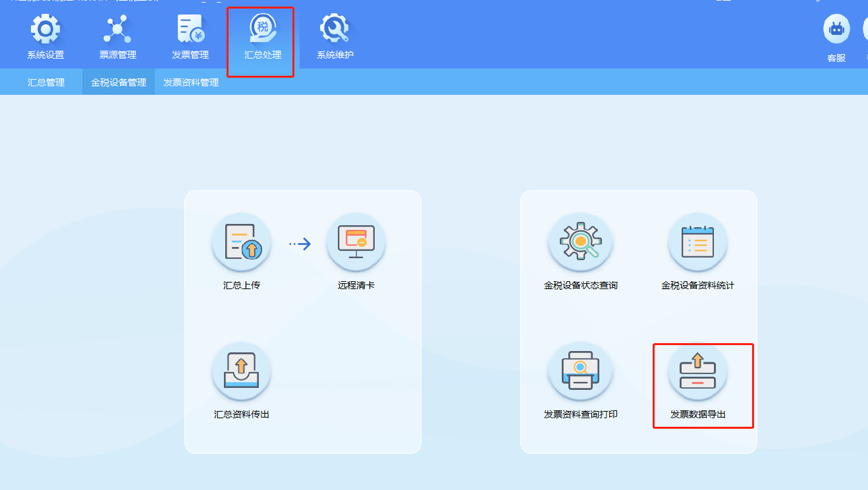Open 系统维护 wrench gear icon
Screen dimensions: 868x490
(x=335, y=30)
